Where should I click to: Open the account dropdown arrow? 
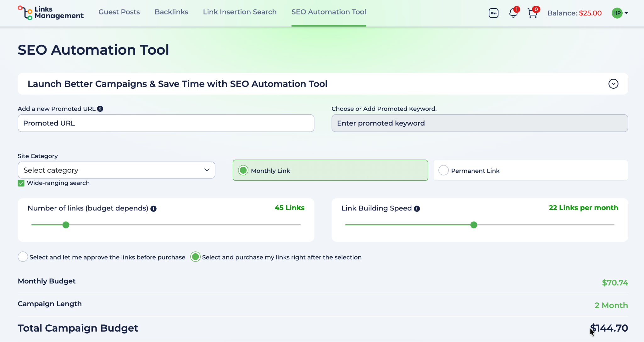pos(626,13)
